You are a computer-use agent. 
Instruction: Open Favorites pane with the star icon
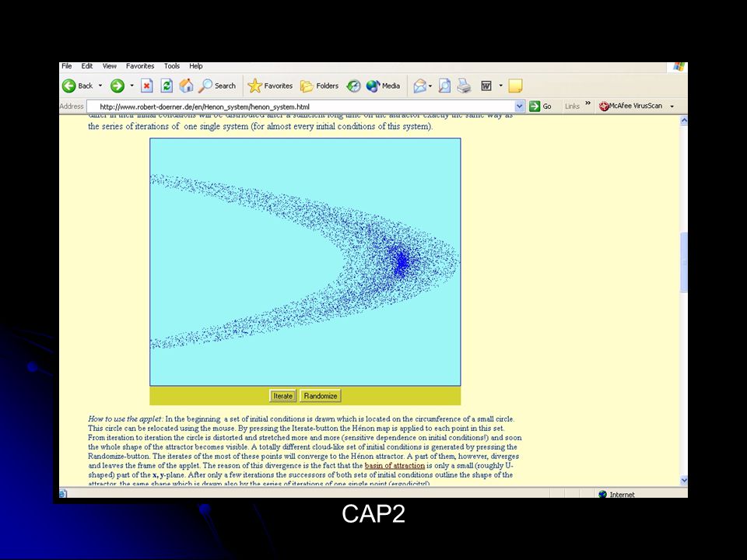[270, 86]
